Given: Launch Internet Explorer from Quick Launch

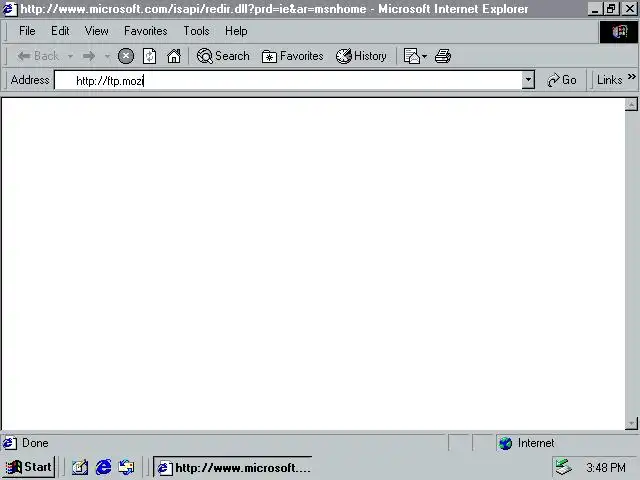Looking at the screenshot, I should point(104,467).
